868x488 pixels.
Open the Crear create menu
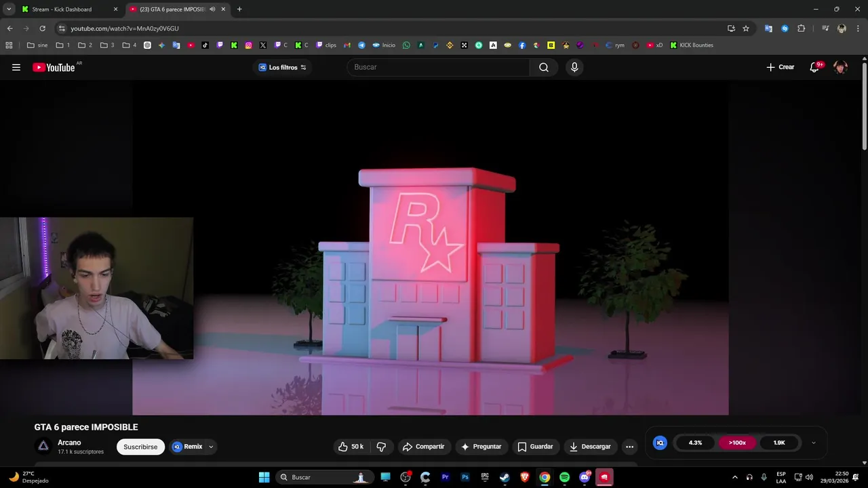781,67
